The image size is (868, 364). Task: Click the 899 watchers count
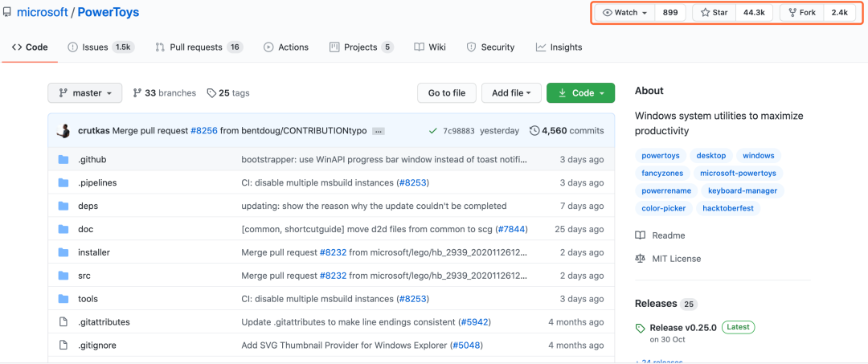[x=670, y=13]
